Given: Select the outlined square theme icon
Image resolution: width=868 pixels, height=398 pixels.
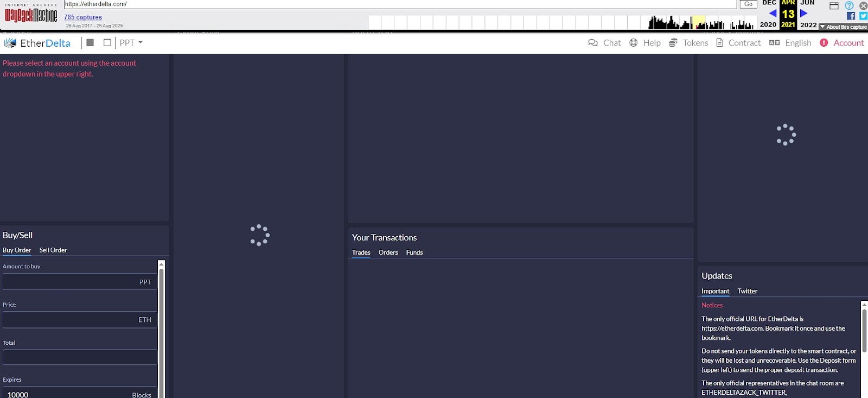Looking at the screenshot, I should tap(107, 42).
